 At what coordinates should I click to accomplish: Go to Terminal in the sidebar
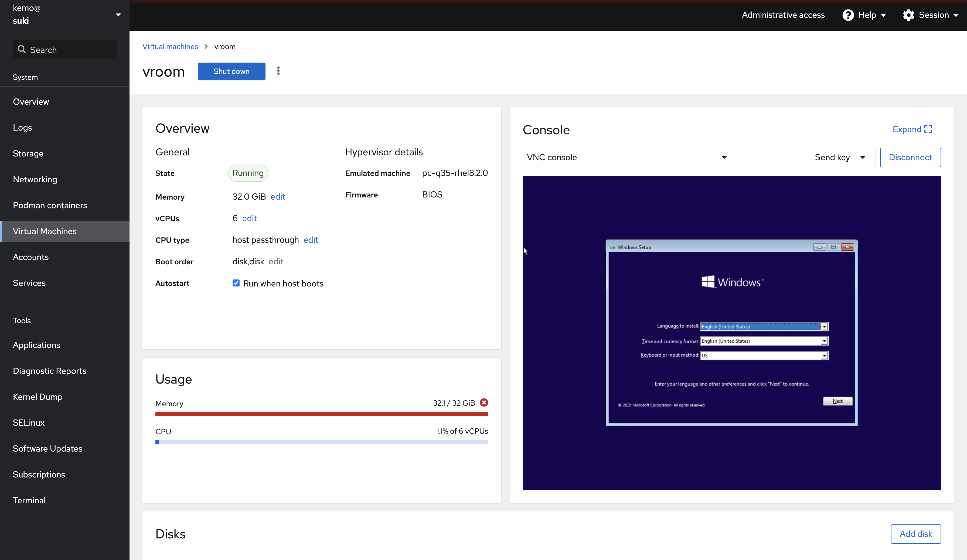click(x=29, y=500)
